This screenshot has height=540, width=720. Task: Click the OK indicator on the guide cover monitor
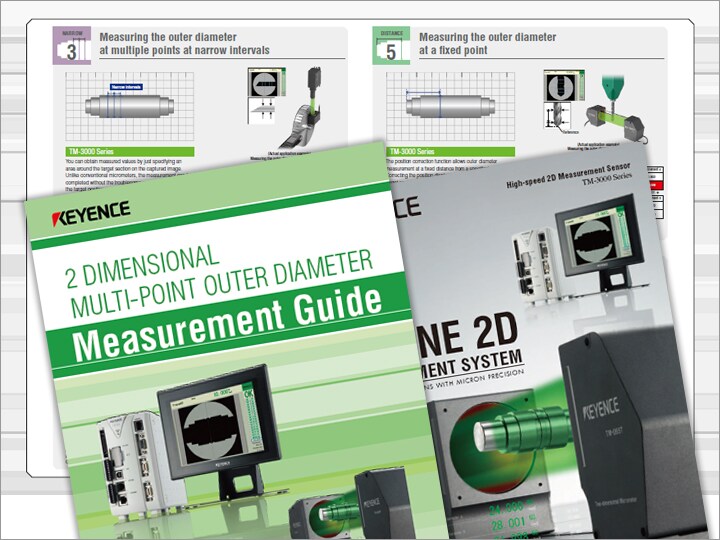[247, 394]
